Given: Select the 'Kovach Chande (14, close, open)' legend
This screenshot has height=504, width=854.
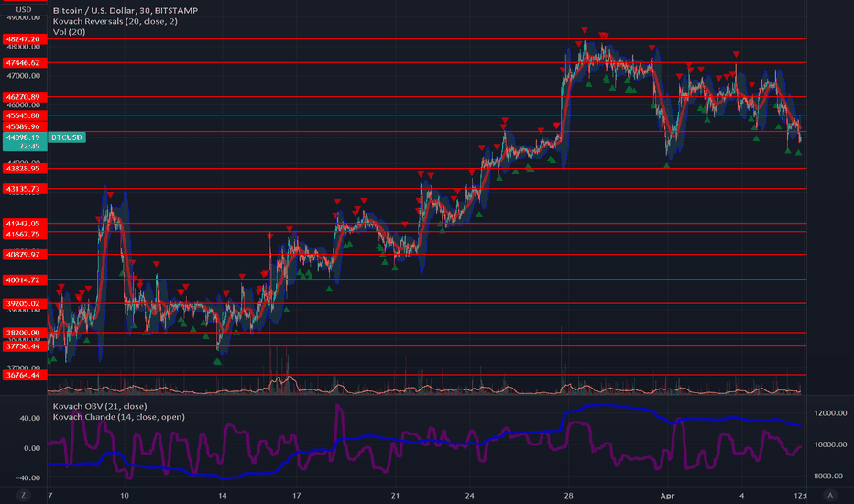Looking at the screenshot, I should [119, 417].
